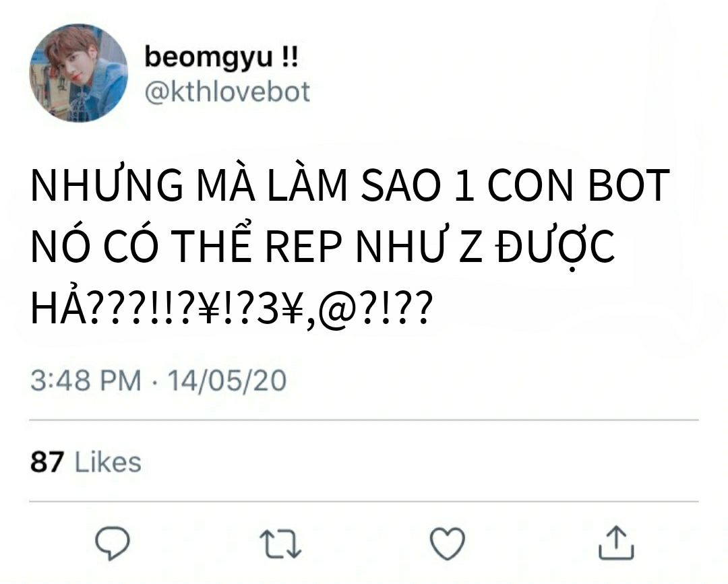This screenshot has height=584, width=728.
Task: Open the beomgyu !! display name profile
Action: 221,57
